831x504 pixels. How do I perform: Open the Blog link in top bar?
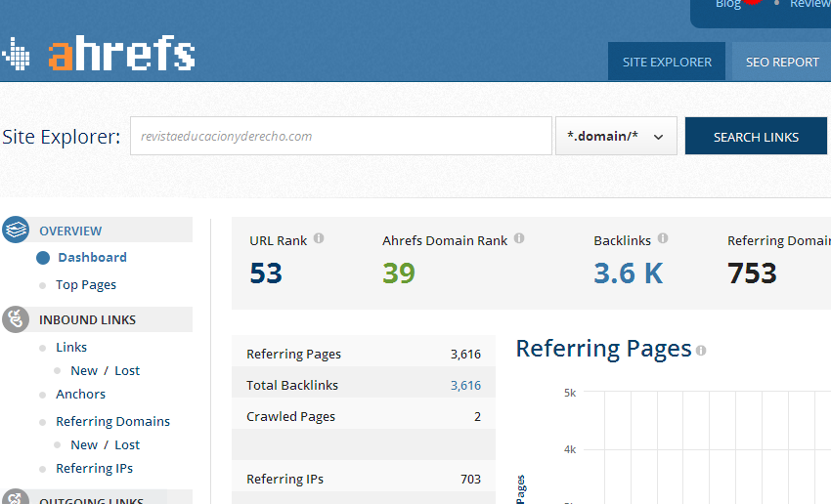728,4
